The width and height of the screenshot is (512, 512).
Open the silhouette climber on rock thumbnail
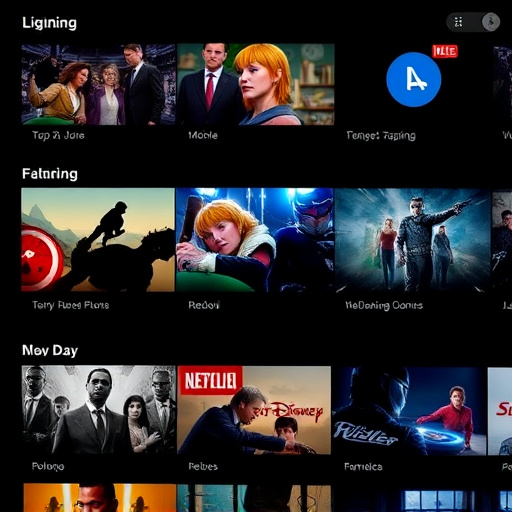click(98, 240)
